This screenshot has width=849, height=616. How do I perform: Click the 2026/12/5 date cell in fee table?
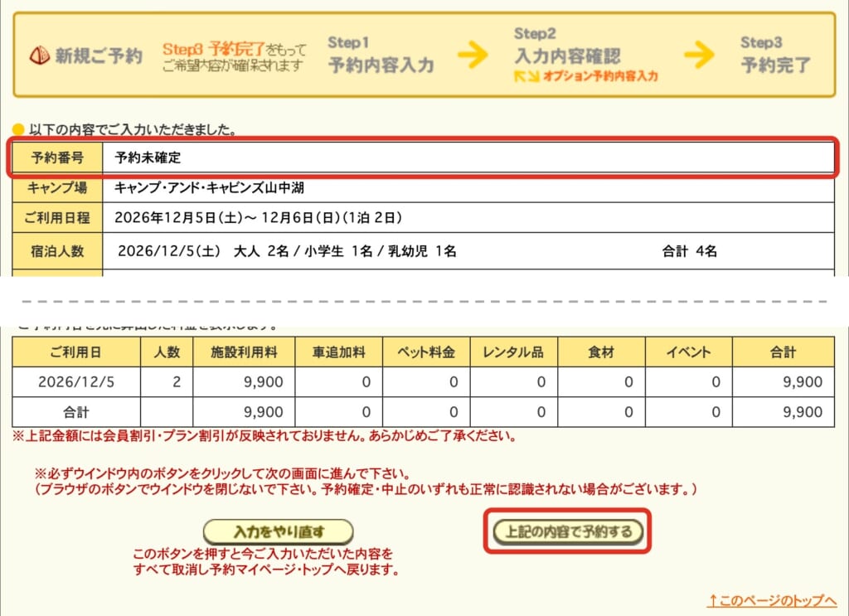(76, 381)
